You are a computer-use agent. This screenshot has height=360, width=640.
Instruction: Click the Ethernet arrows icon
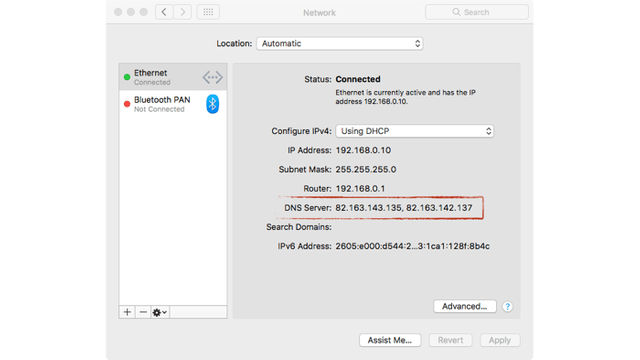(213, 77)
